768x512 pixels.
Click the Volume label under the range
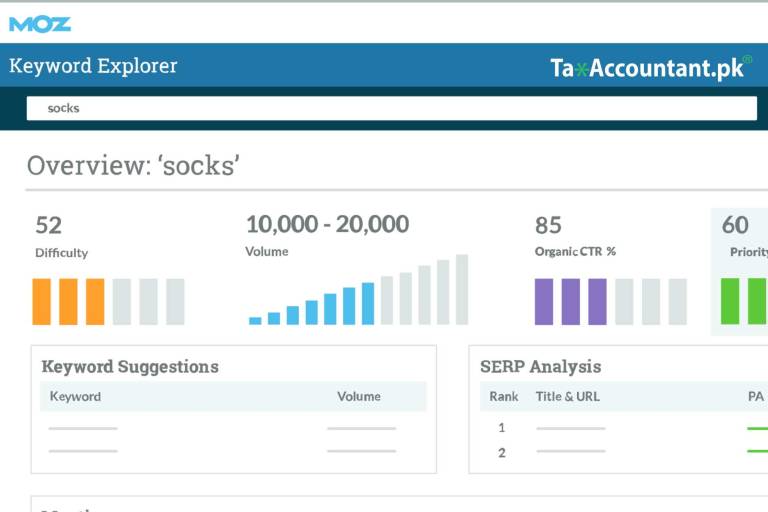(x=266, y=251)
